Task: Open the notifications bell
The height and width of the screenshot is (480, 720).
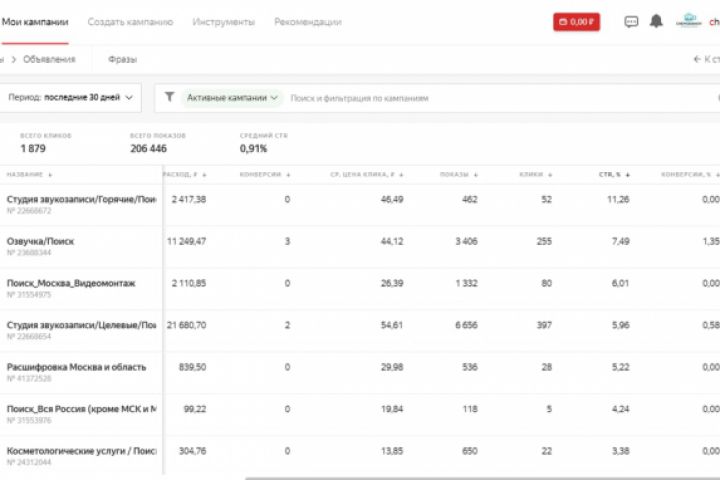Action: tap(656, 21)
